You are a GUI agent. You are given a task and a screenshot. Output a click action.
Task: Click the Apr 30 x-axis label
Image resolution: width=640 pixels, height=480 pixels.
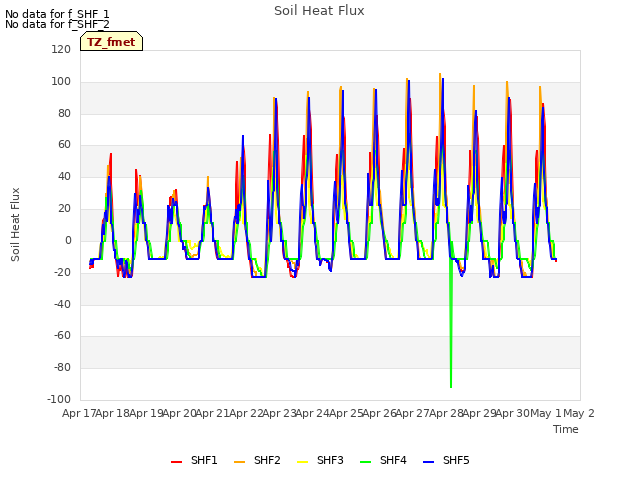click(513, 413)
